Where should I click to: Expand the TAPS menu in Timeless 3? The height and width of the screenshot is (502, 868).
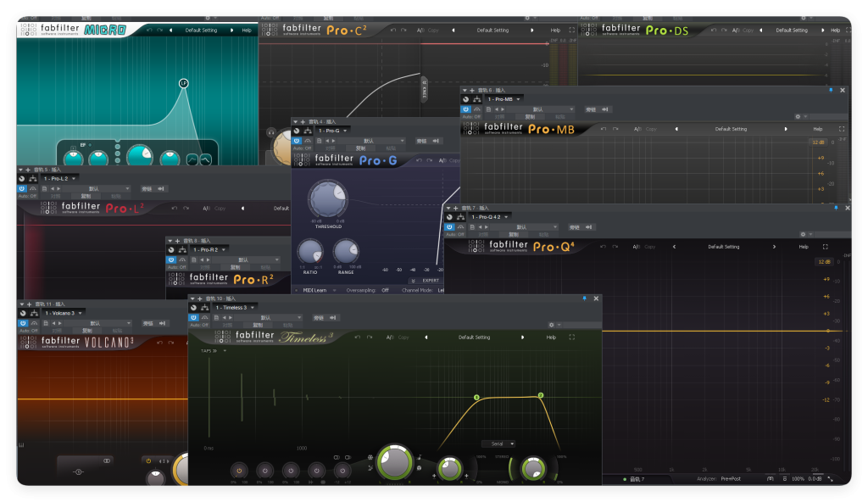point(214,351)
